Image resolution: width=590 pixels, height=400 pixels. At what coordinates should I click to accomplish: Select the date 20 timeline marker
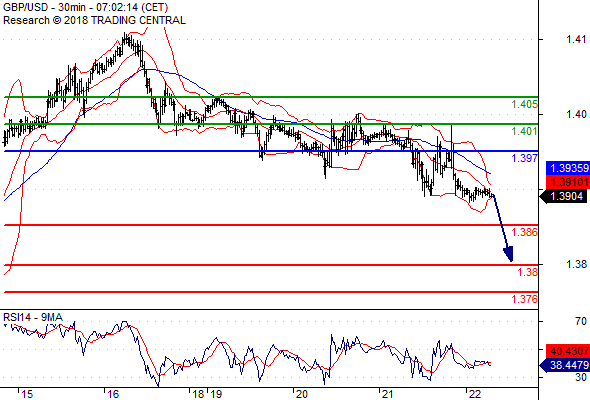(x=301, y=394)
